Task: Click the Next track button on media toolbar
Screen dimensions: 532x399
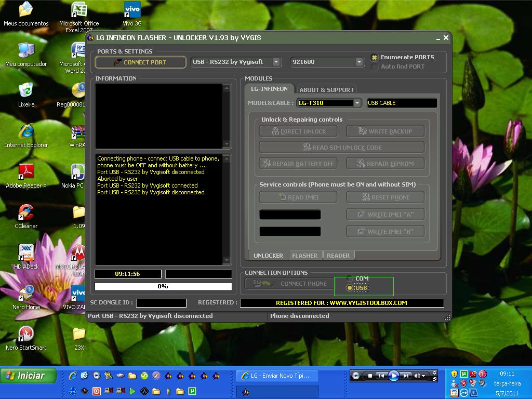Action: 405,376
